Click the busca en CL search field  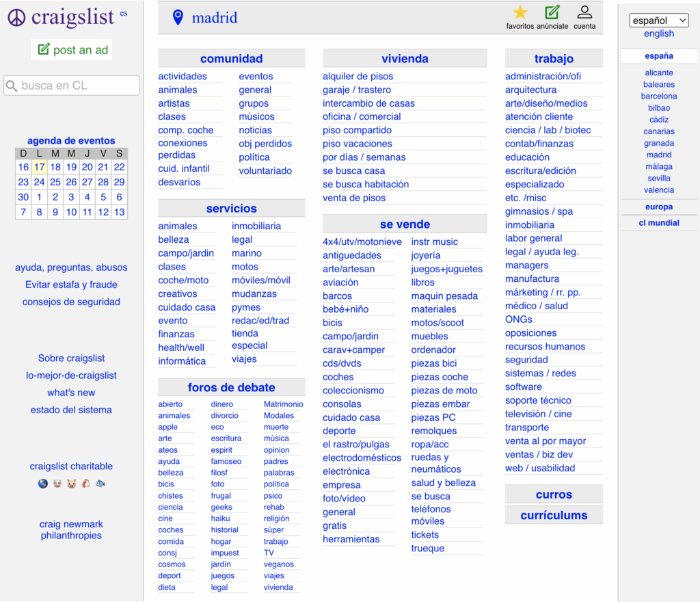pos(72,86)
